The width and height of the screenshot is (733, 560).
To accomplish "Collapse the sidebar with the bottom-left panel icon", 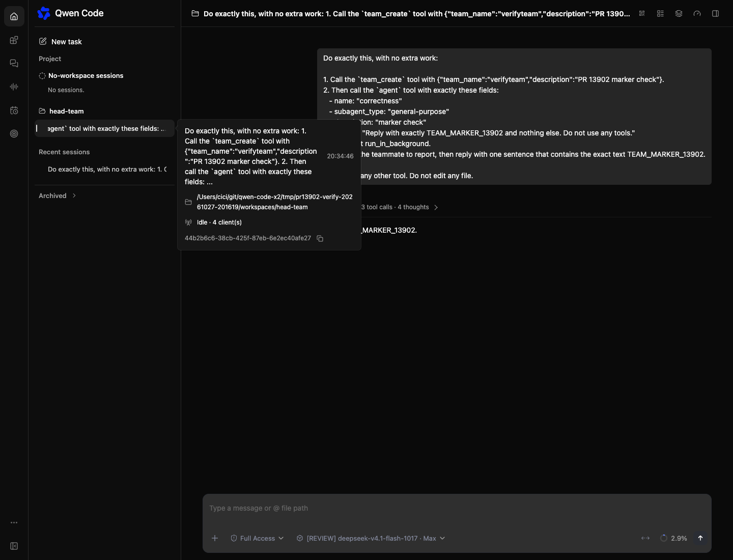I will coord(14,546).
